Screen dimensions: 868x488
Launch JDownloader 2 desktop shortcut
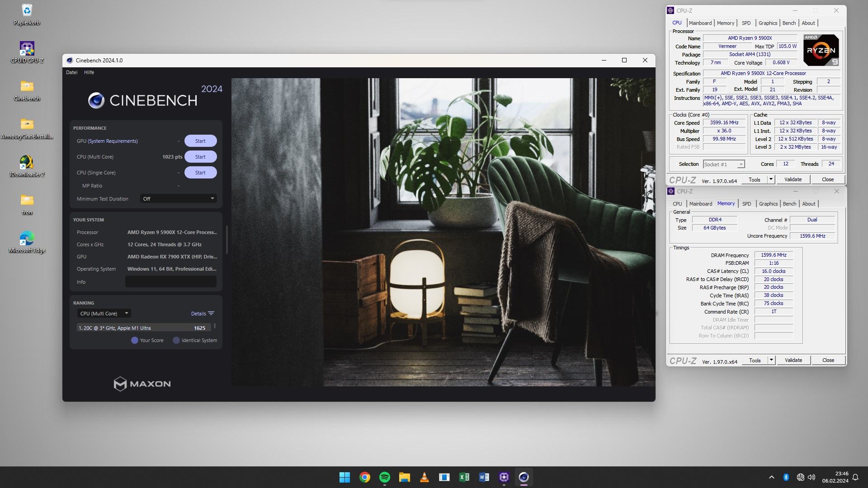click(27, 166)
